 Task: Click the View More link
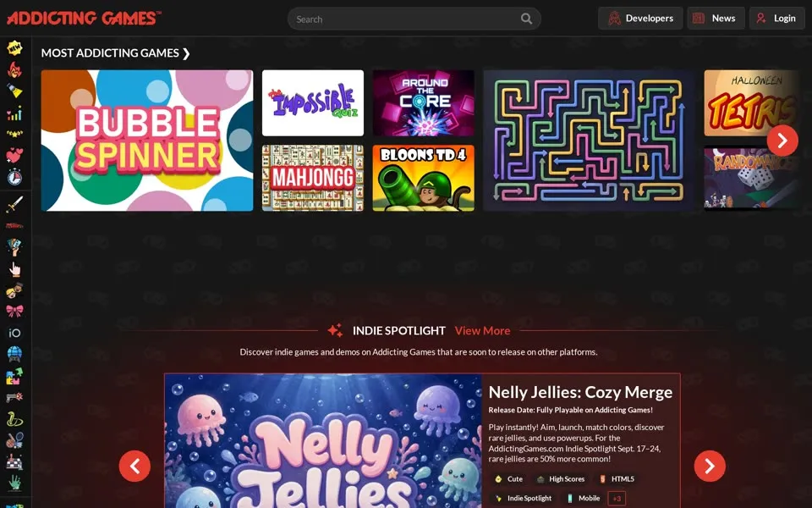tap(482, 330)
